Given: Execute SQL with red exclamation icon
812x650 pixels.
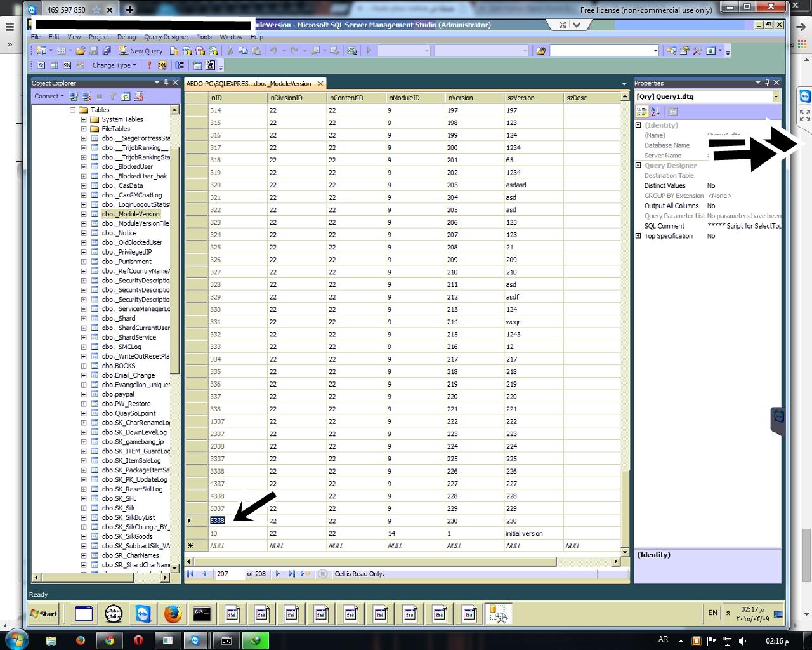Looking at the screenshot, I should click(x=149, y=65).
